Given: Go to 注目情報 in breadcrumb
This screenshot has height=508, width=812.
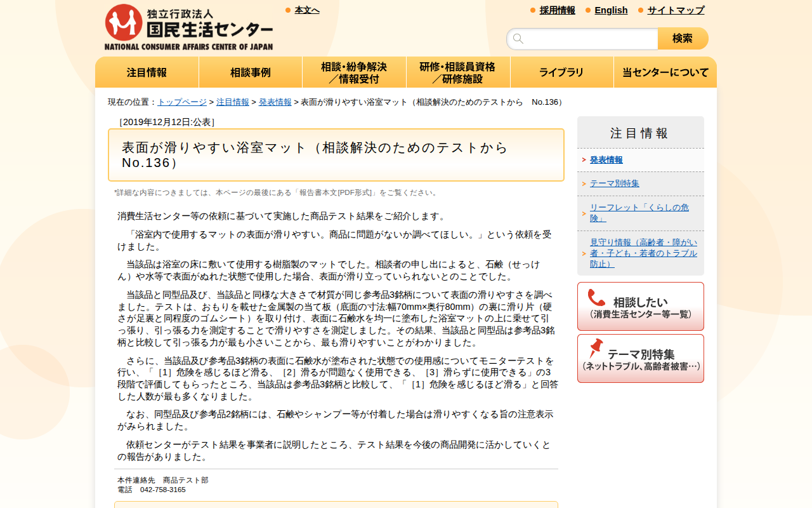Looking at the screenshot, I should pos(233,102).
